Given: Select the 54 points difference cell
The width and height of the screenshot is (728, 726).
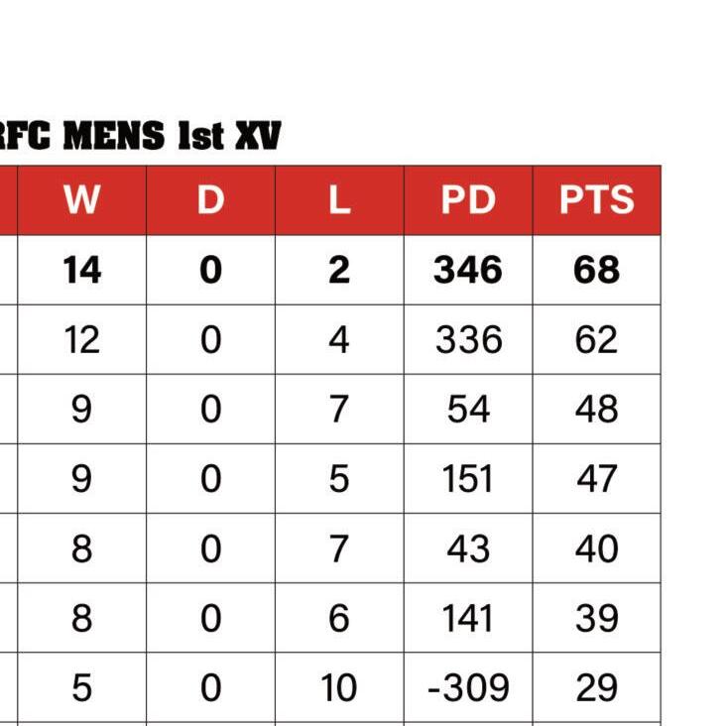Looking at the screenshot, I should [468, 410].
